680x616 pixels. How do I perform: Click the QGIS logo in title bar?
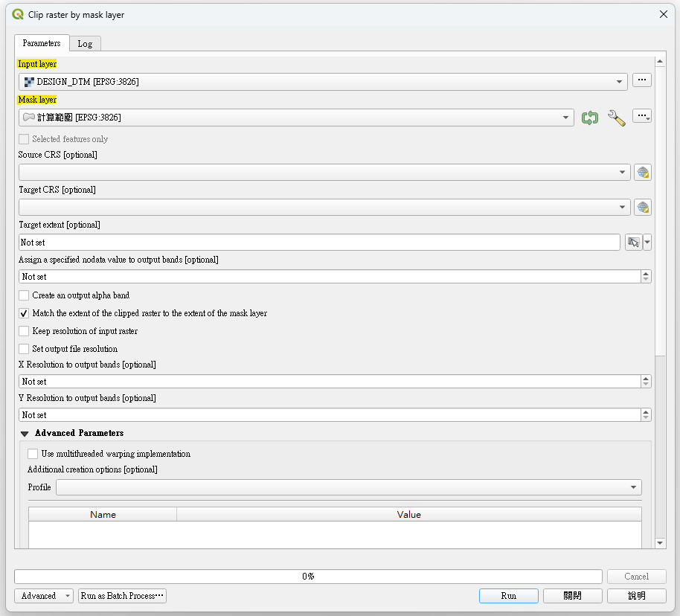coord(19,14)
